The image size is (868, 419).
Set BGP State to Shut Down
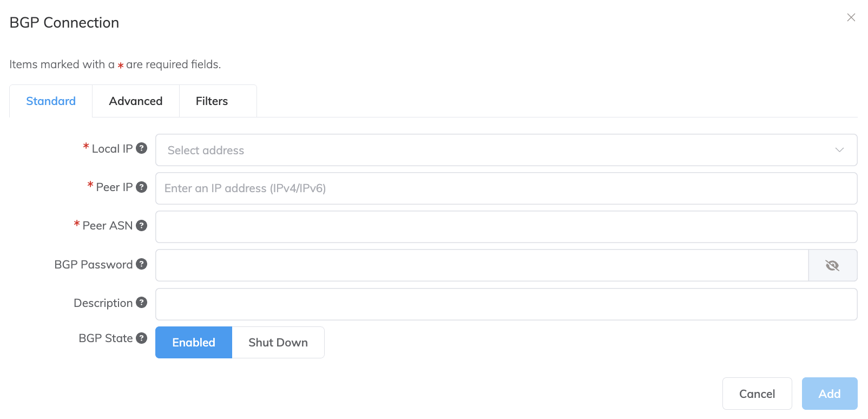[x=278, y=342]
